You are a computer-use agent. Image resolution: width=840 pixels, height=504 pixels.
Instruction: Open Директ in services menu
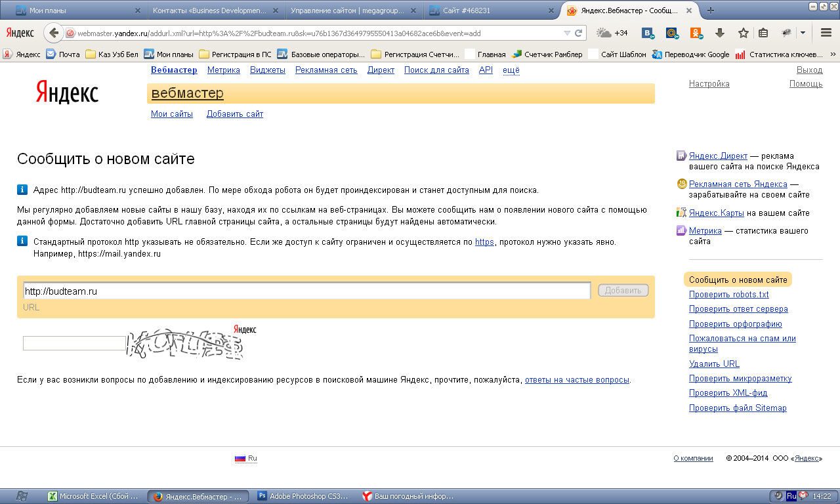[x=381, y=70]
